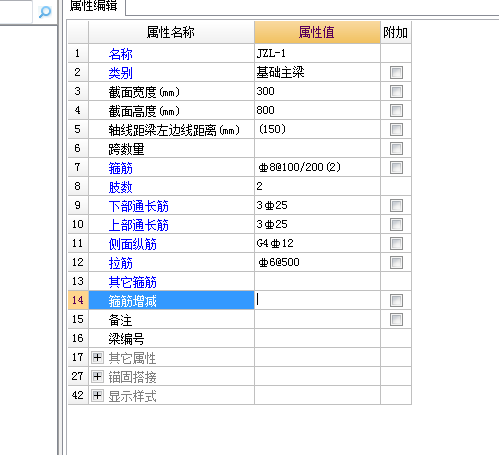Toggle the 附加 checkbox for 类别
The image size is (499, 455).
[396, 72]
